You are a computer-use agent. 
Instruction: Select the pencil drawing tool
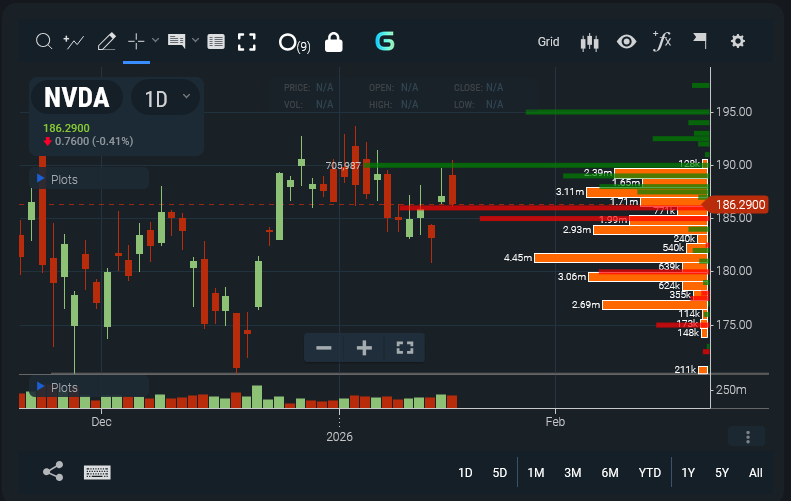106,41
